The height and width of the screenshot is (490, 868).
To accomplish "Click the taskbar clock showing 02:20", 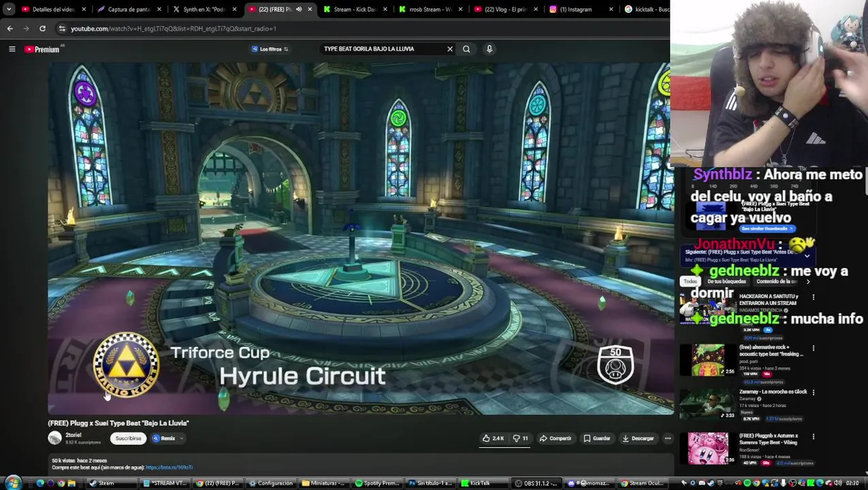I will tap(852, 483).
